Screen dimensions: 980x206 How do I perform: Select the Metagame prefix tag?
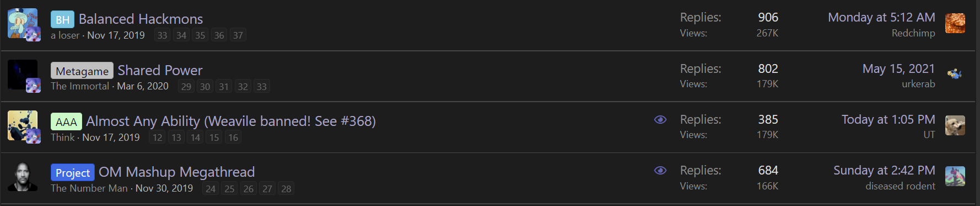82,71
